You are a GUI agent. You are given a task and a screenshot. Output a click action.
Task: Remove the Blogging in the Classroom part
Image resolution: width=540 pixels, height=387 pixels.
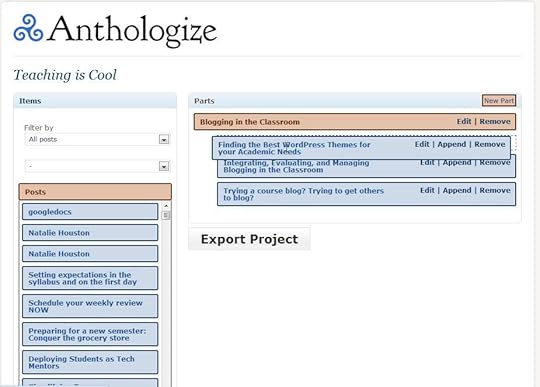pyautogui.click(x=495, y=122)
